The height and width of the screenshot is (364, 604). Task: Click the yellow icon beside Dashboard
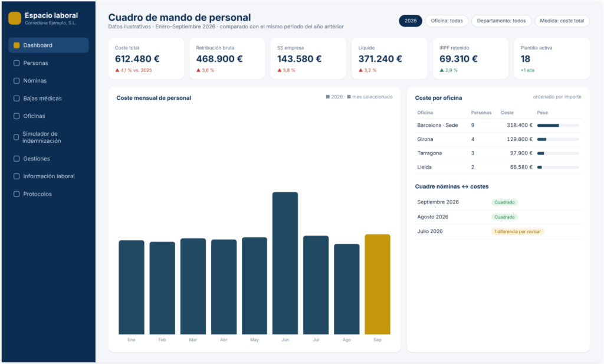click(x=17, y=45)
